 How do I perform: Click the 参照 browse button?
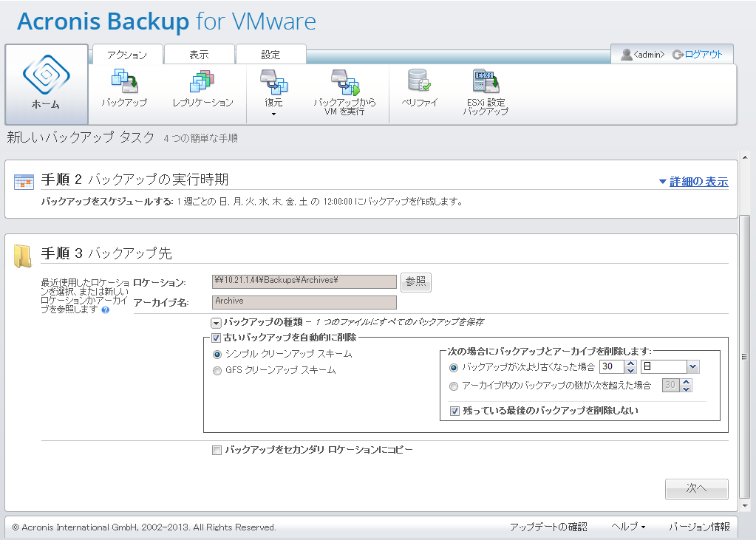(x=416, y=281)
